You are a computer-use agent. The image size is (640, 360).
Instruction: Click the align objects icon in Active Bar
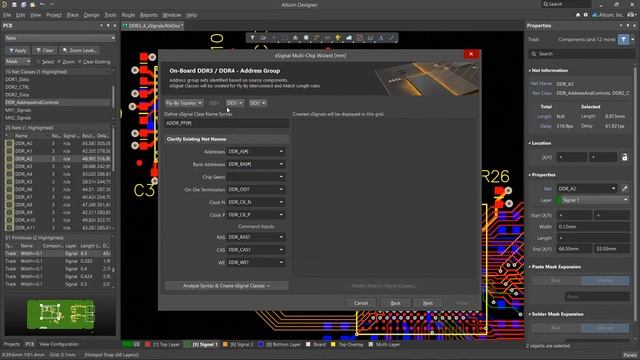click(x=295, y=38)
